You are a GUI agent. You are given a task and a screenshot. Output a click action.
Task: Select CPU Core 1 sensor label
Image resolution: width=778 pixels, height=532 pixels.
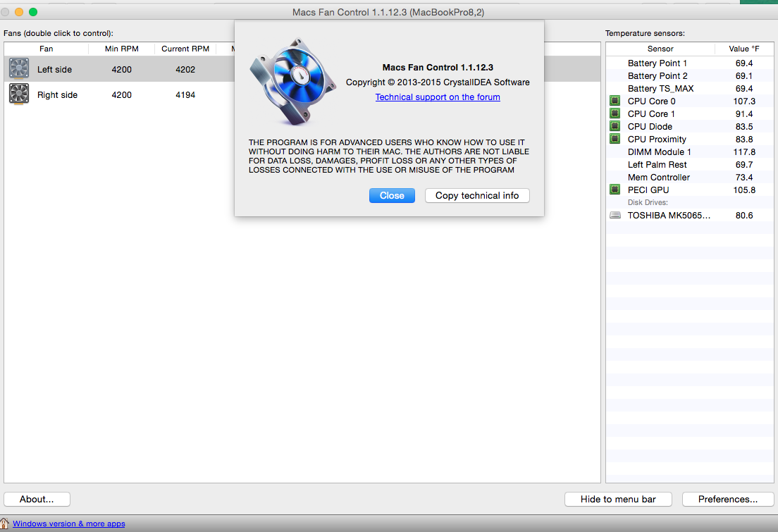point(651,113)
